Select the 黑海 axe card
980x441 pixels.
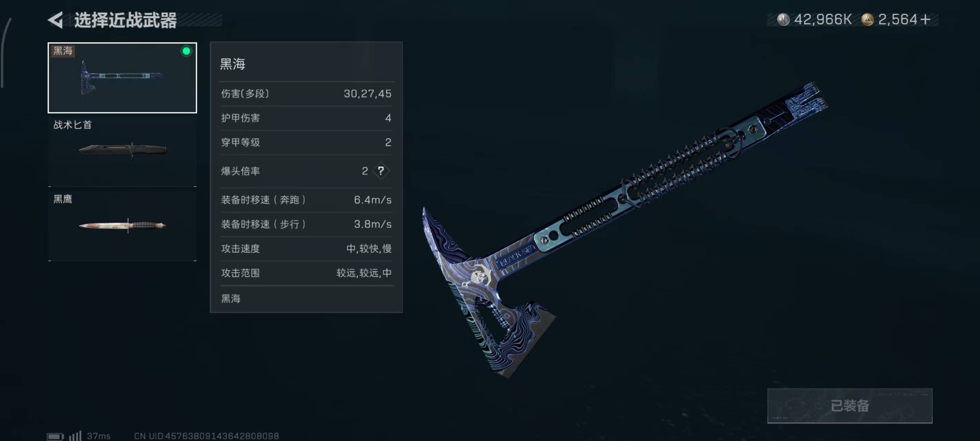pos(122,78)
